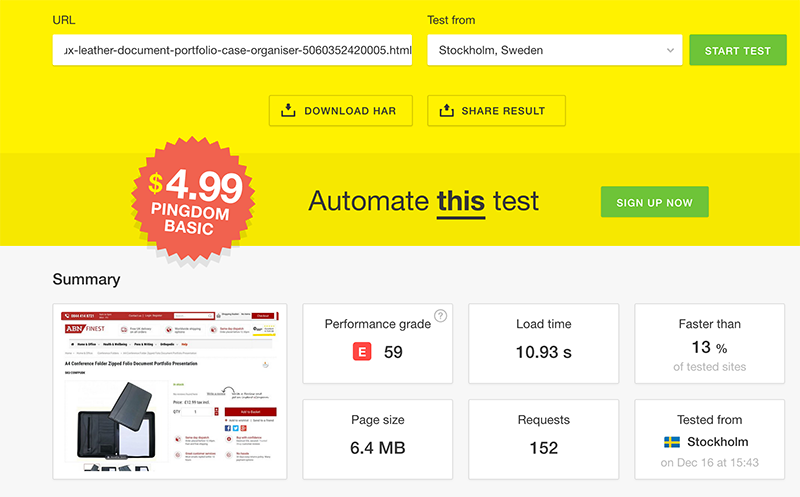Viewport: 800px width, 497px height.
Task: Click the Load time value 10.93 s
Action: pyautogui.click(x=543, y=352)
